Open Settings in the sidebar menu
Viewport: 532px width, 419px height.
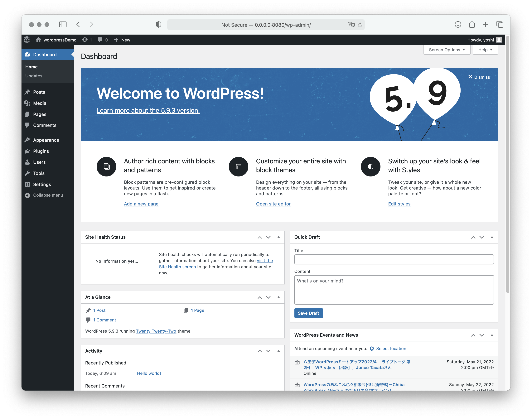[x=47, y=184]
